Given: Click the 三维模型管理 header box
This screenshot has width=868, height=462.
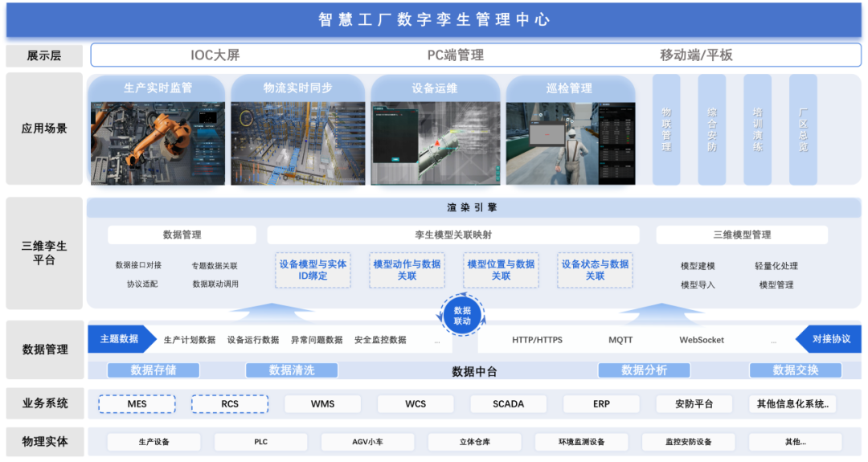Looking at the screenshot, I should [742, 235].
